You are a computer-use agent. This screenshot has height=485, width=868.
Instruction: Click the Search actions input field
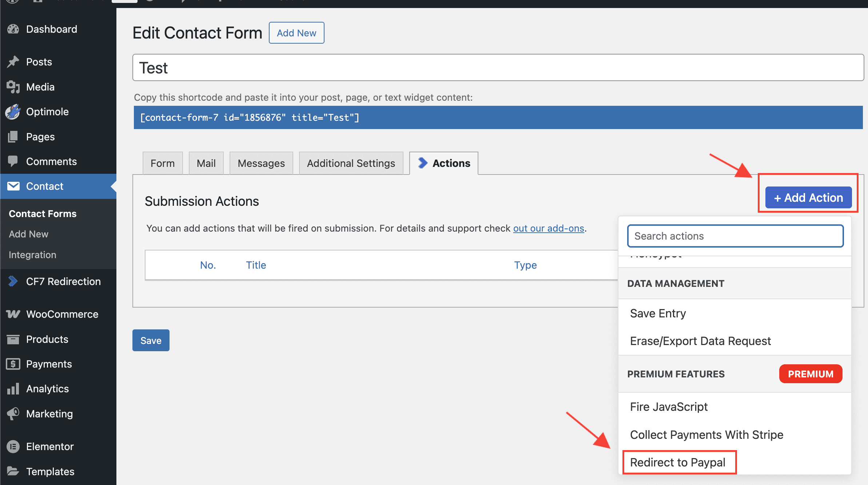(735, 236)
